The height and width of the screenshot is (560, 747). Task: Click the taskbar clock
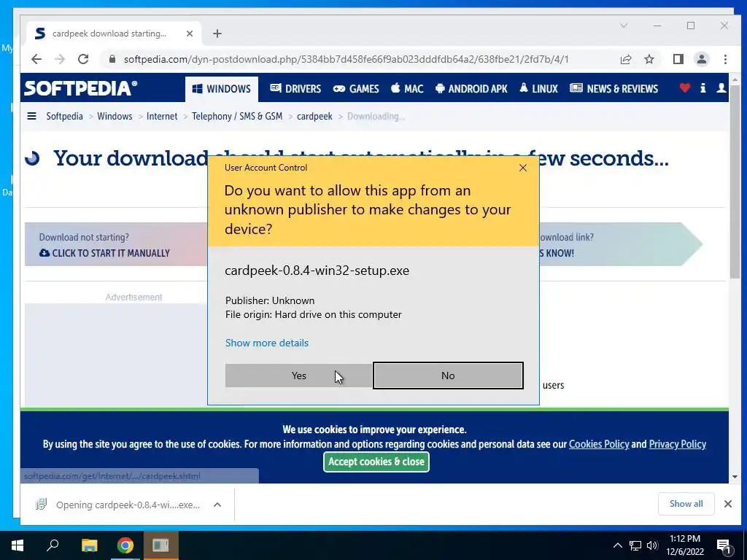pyautogui.click(x=684, y=545)
